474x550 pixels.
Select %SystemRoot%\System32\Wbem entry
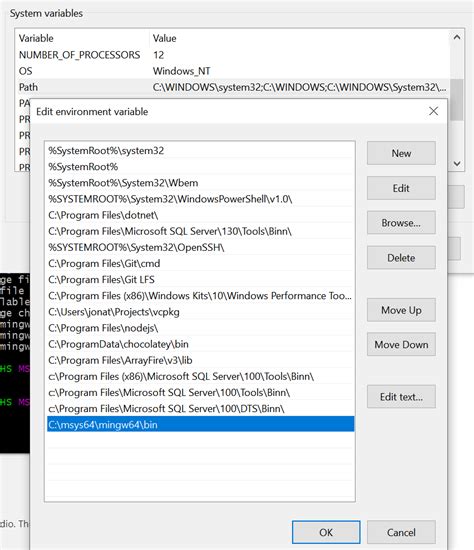click(200, 183)
